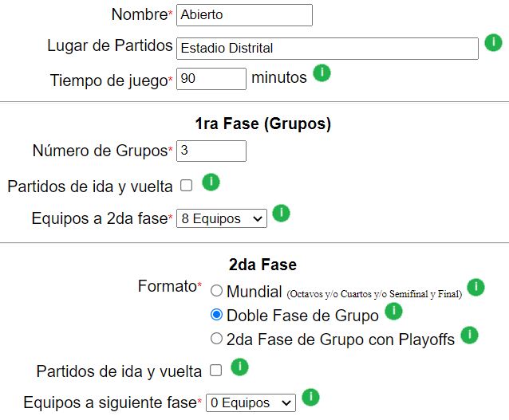Viewport: 509px width, 420px height.
Task: Click info icon beside Lugar de Partidos field
Action: coord(493,42)
